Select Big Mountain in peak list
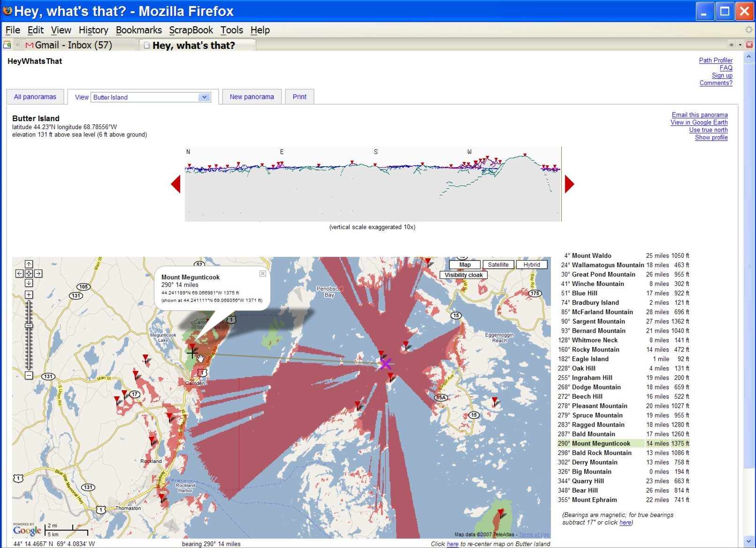The height and width of the screenshot is (548, 756). (x=623, y=471)
